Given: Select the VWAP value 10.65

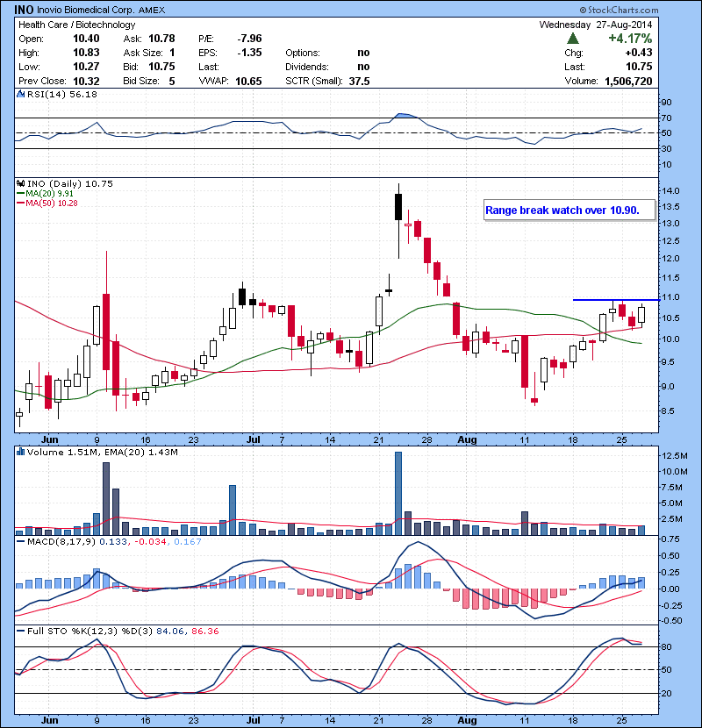Looking at the screenshot, I should coord(248,81).
